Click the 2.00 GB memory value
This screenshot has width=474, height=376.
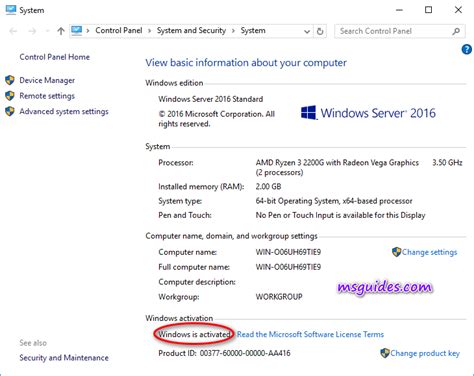tap(268, 186)
